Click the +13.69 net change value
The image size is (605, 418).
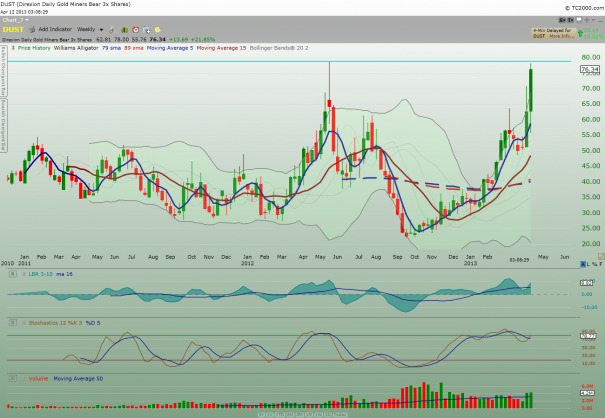click(178, 39)
